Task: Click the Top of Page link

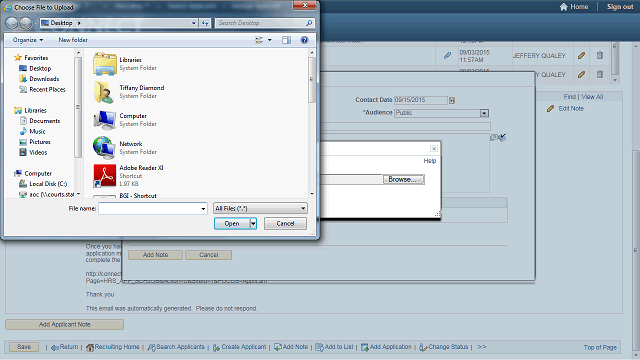Action: [x=600, y=347]
